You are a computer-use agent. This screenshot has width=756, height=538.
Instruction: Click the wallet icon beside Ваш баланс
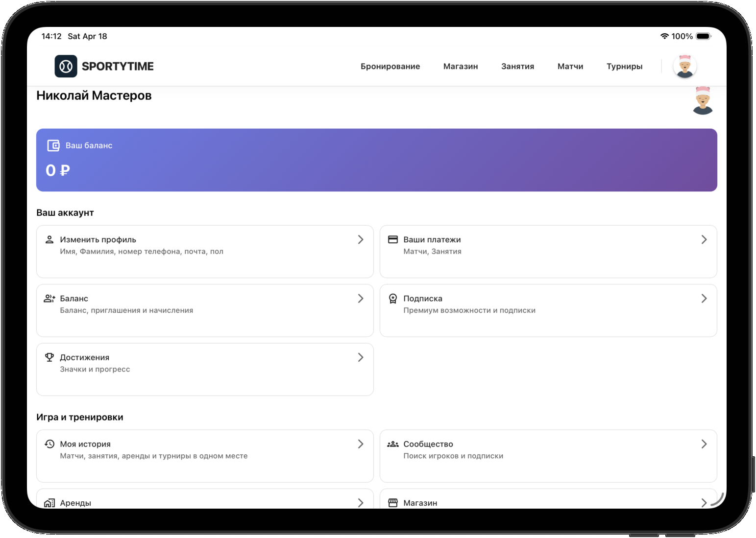(x=53, y=145)
